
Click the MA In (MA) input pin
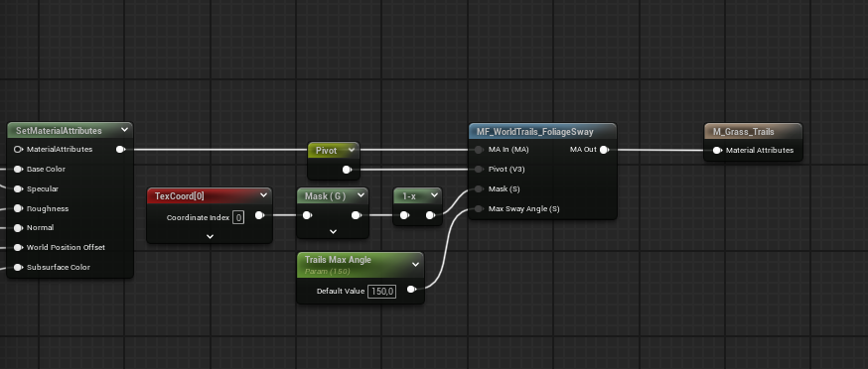click(x=479, y=150)
